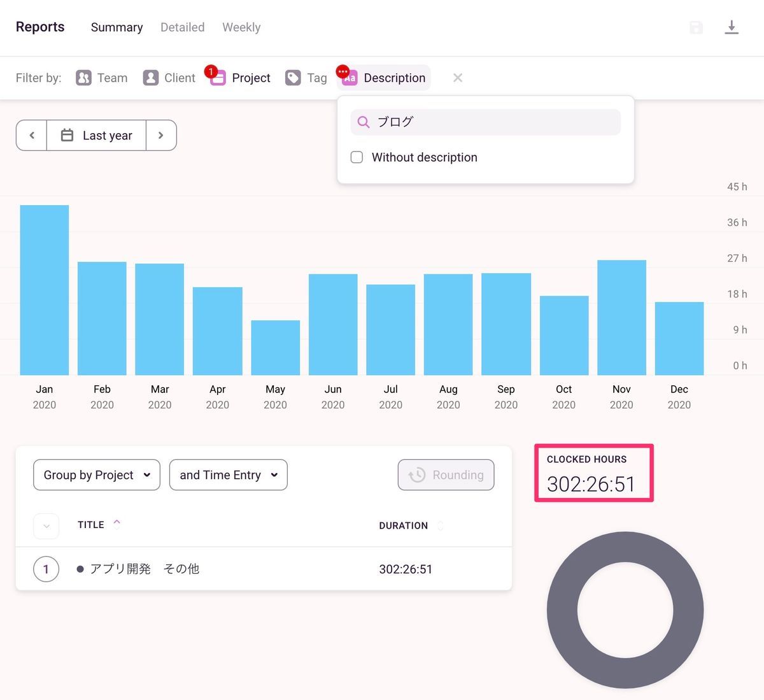This screenshot has height=700, width=764.
Task: Click the 302:26:51 duration in the table row
Action: pos(406,569)
